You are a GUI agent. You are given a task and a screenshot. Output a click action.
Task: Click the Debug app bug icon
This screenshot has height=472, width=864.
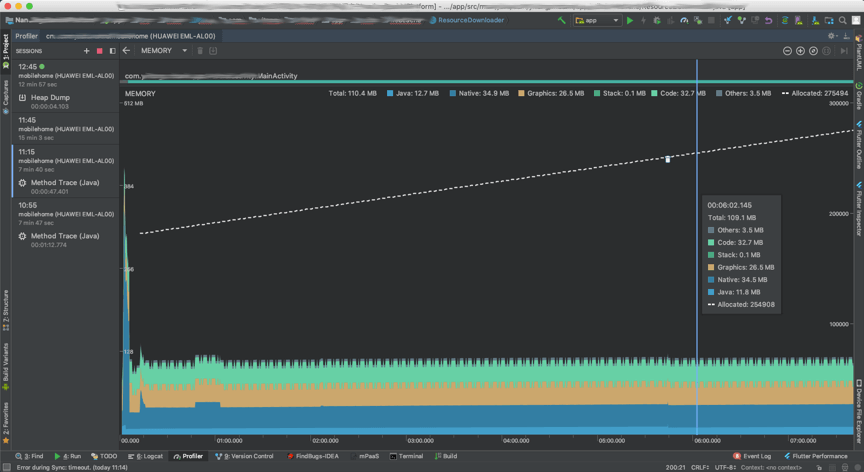click(657, 20)
